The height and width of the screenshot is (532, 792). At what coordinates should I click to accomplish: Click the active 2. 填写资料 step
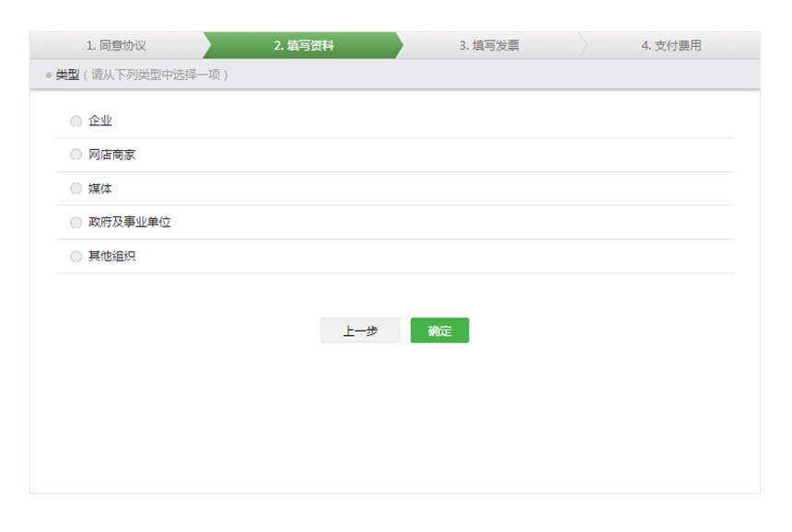click(304, 45)
